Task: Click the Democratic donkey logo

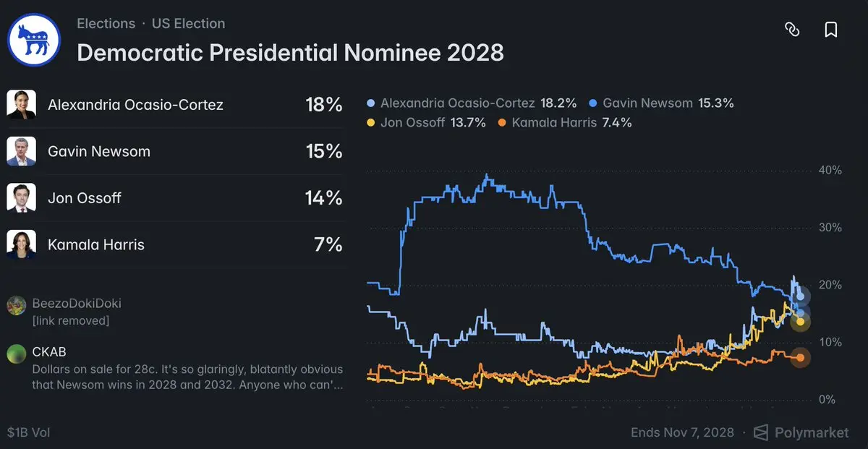Action: click(x=33, y=40)
